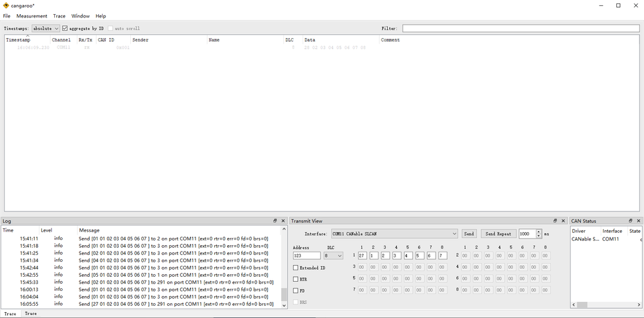Open the Interface COM11 CANable SLCAN dropdown
The height and width of the screenshot is (318, 644).
[x=394, y=234]
